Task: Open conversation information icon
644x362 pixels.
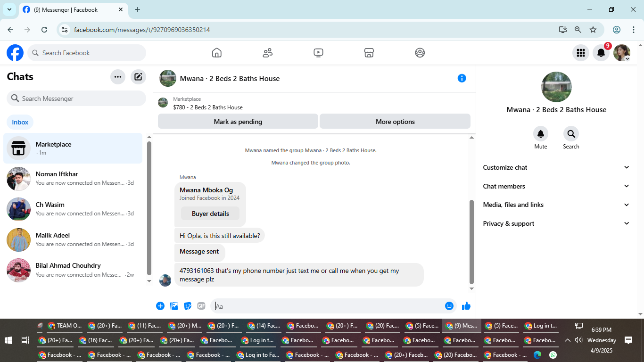Action: tap(462, 78)
